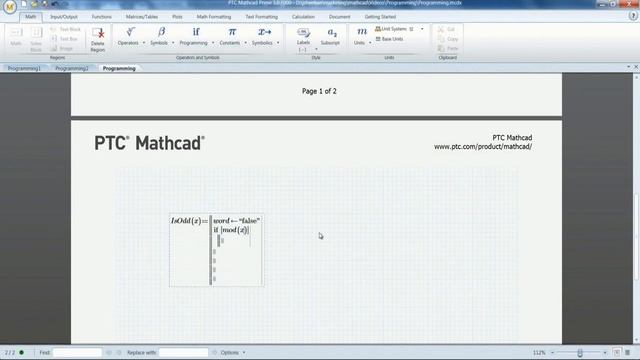Insert a Text Block
This screenshot has width=640, height=360.
click(x=65, y=29)
